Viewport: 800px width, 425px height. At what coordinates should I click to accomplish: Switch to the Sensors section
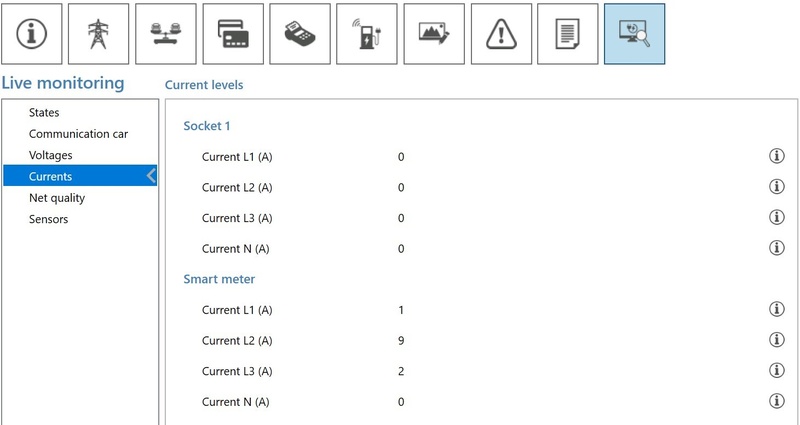click(x=49, y=219)
